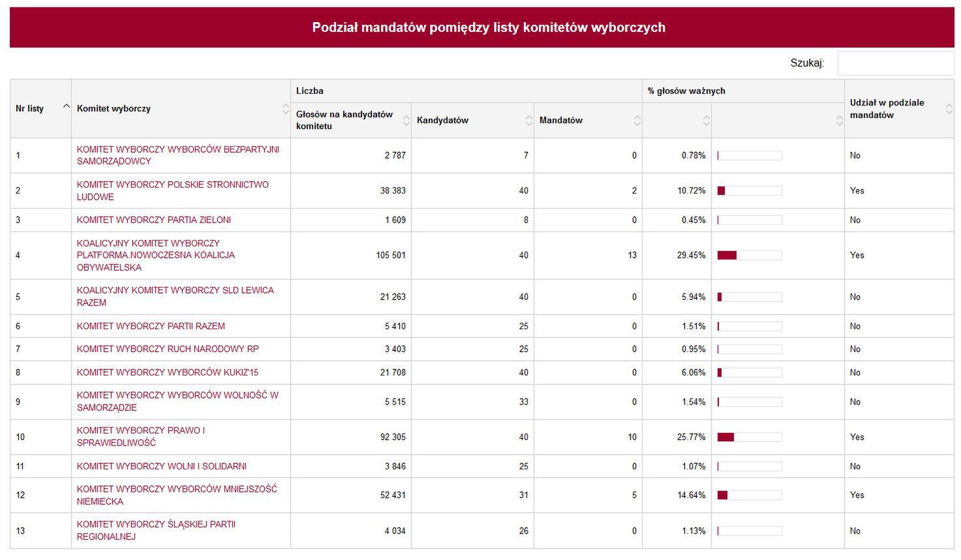Open Komitet Wyborczy Wyborców Kukiz'15 link
This screenshot has height=560, width=961.
point(167,372)
